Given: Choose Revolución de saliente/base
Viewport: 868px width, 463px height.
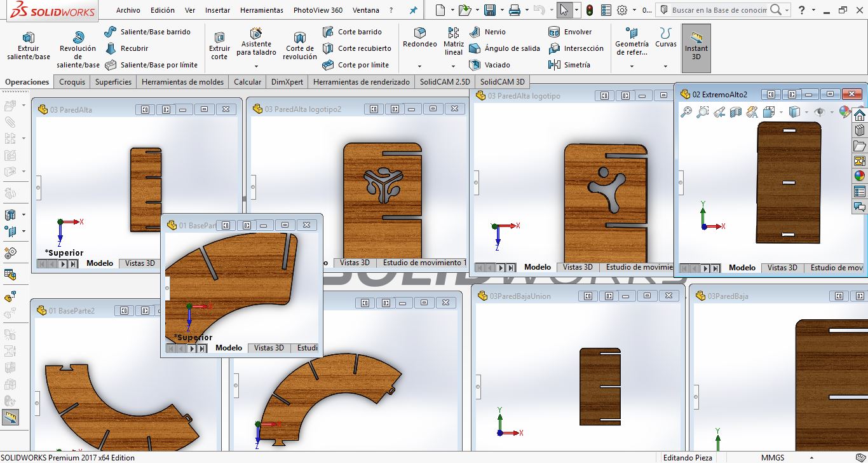Looking at the screenshot, I should 78,50.
